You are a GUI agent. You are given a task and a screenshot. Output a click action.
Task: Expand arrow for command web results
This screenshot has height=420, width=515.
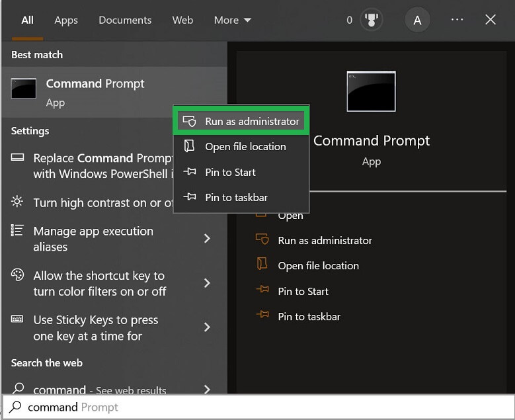pos(207,390)
